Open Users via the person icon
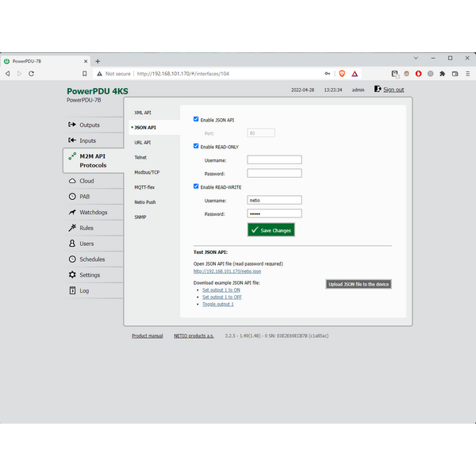 click(x=72, y=244)
